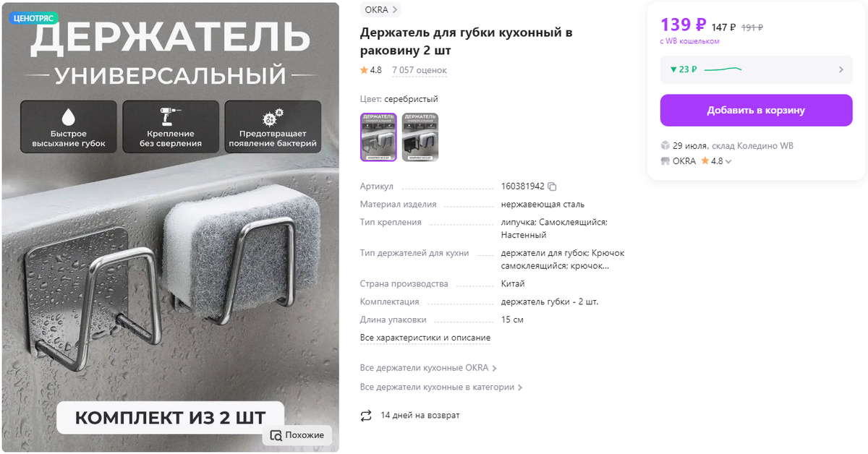Click the seller's orange rating star
The image size is (868, 454).
pyautogui.click(x=705, y=161)
